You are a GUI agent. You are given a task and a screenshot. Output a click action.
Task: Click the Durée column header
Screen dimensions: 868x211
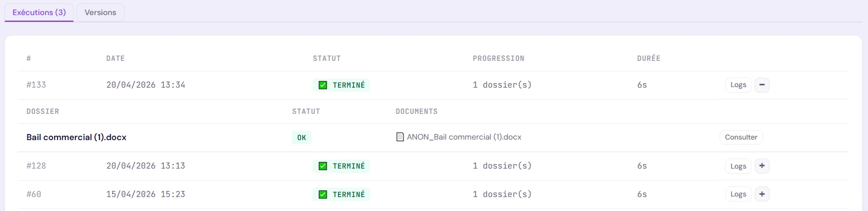[649, 58]
